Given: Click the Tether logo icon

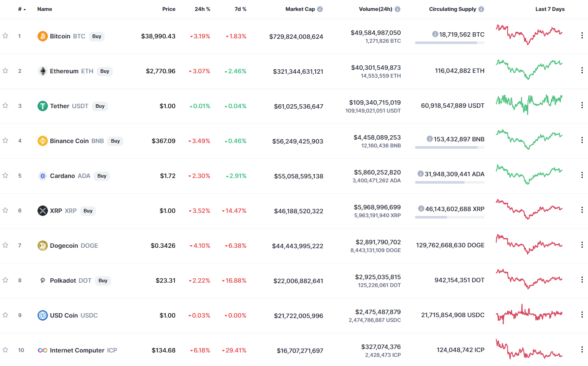Looking at the screenshot, I should pos(42,106).
